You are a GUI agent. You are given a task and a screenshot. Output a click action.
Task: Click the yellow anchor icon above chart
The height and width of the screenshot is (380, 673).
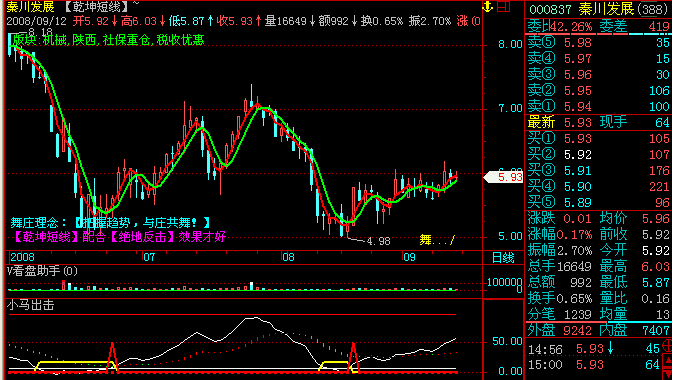coord(487,7)
